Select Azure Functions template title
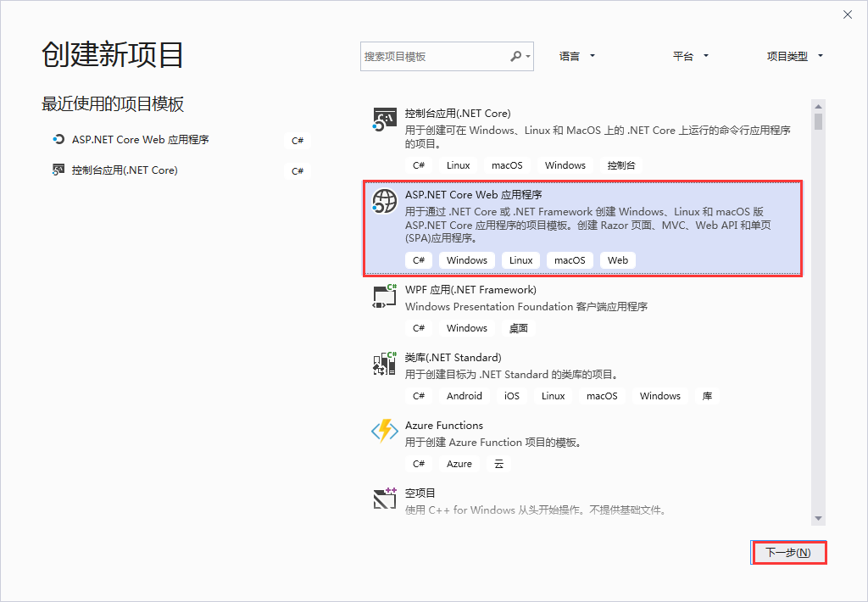 [x=444, y=426]
